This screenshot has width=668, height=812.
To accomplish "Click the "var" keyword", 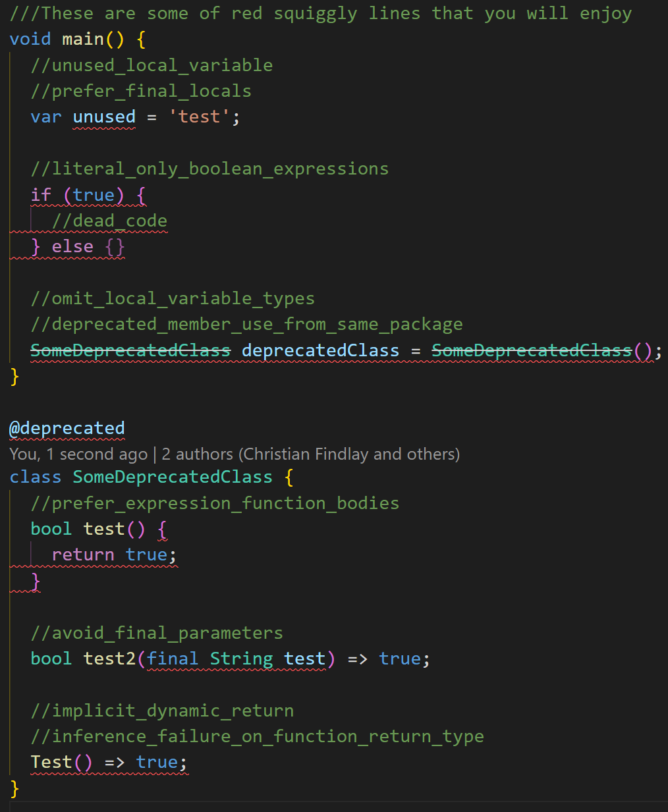I will point(46,117).
